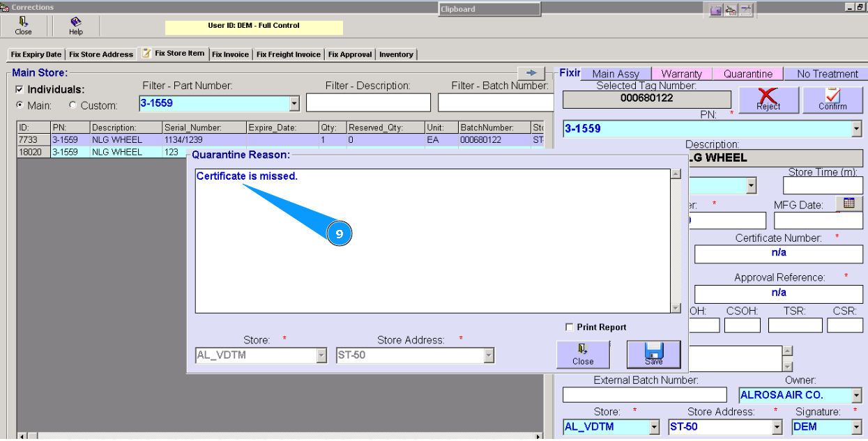Screen dimensions: 868x441
Task: Click the red X Reject button
Action: point(768,100)
